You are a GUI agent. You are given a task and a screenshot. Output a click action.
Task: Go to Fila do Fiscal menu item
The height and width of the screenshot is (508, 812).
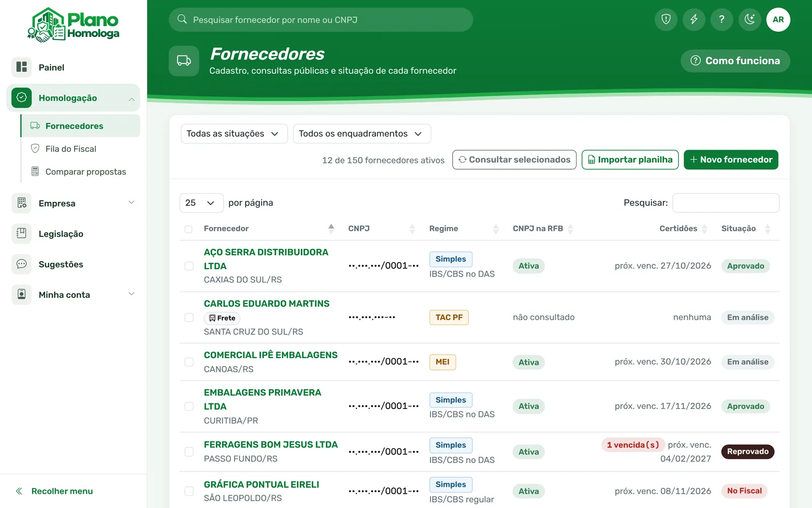[x=80, y=149]
